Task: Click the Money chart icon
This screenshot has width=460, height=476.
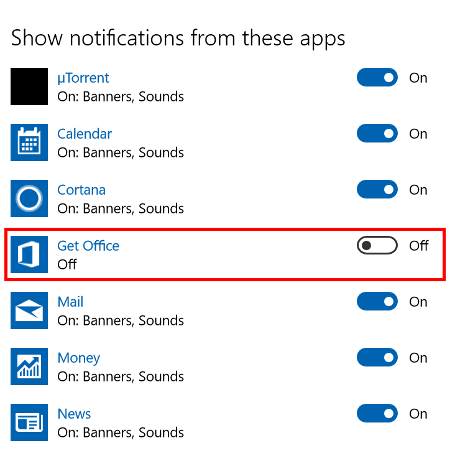Action: pos(29,366)
